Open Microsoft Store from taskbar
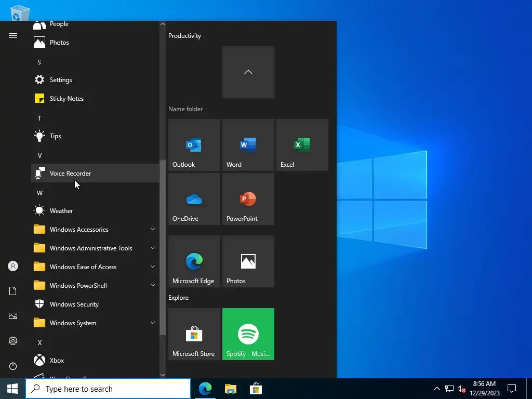 pos(256,389)
